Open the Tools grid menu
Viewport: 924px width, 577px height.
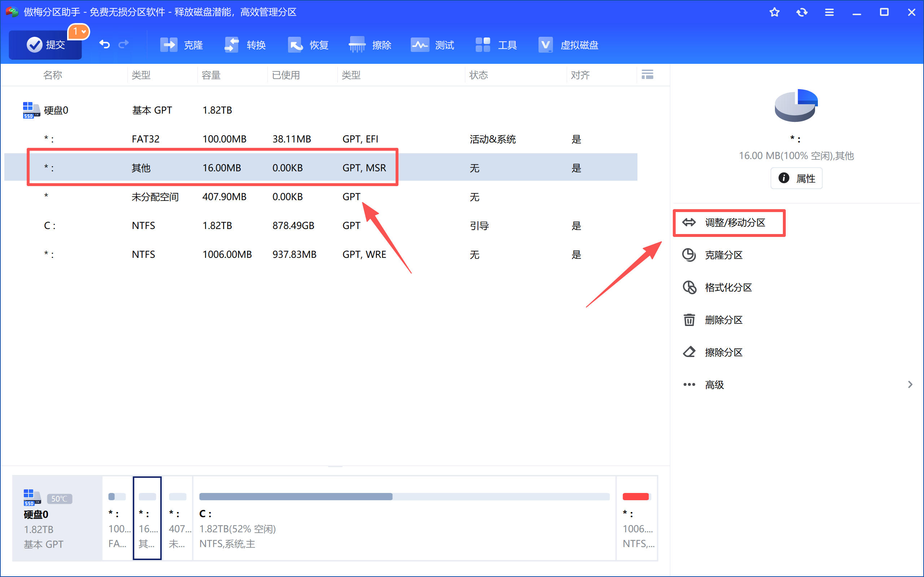click(x=483, y=45)
